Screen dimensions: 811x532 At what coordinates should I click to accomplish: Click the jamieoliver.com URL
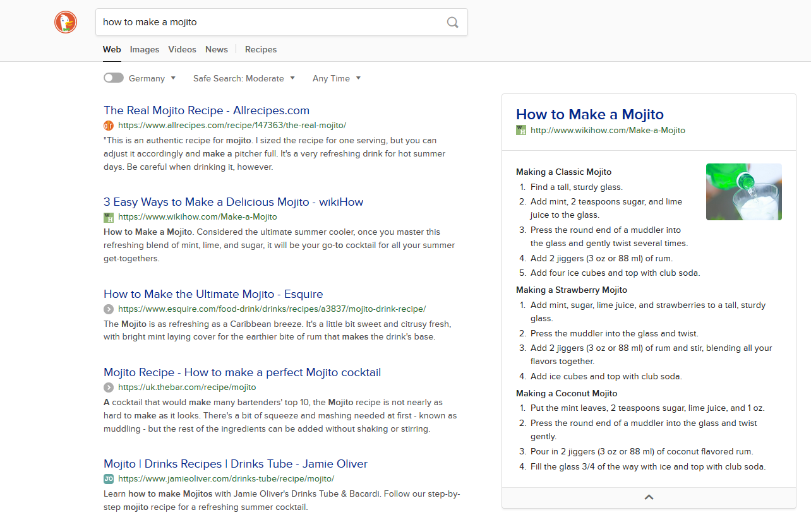tap(226, 478)
